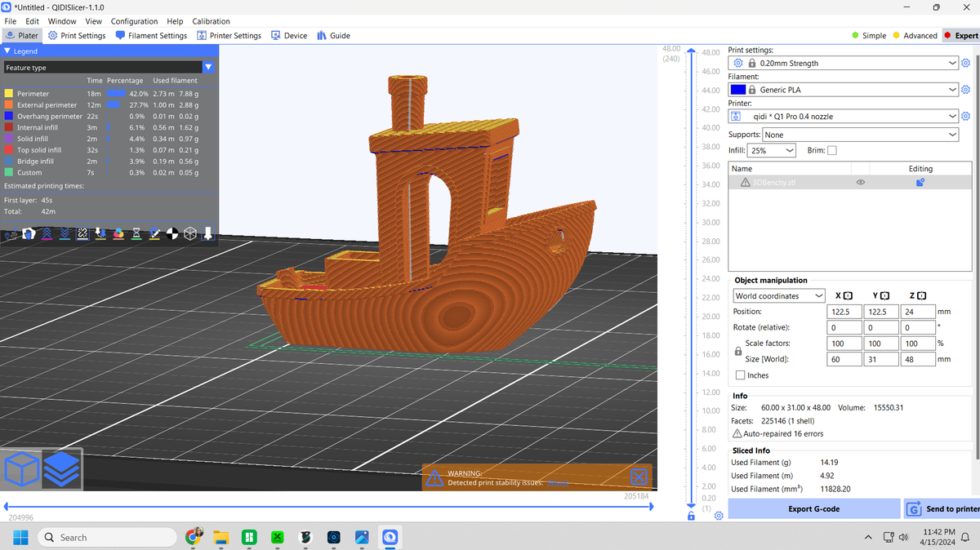The width and height of the screenshot is (980, 550).
Task: Open the 3DBenchy.stl editing settings icon
Action: [920, 183]
